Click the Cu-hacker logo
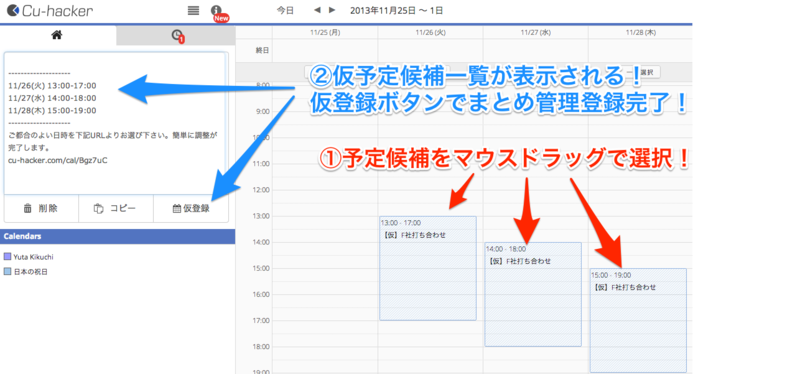 (50, 10)
